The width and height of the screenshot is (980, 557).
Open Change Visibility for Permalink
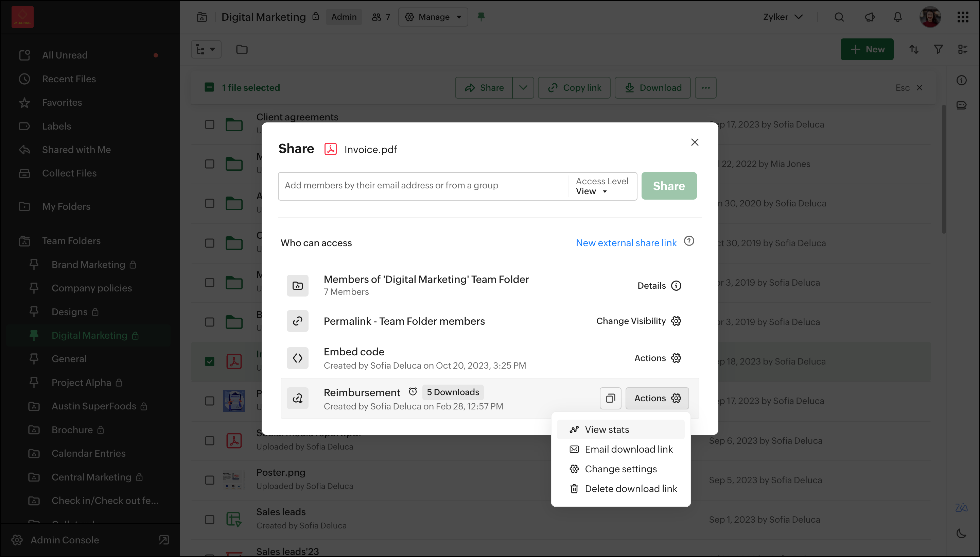[639, 321]
